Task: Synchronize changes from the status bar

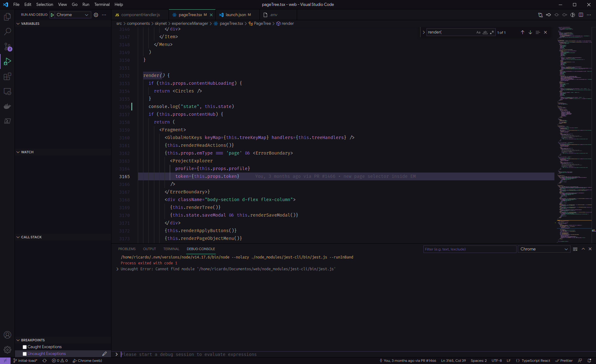Action: (44, 361)
